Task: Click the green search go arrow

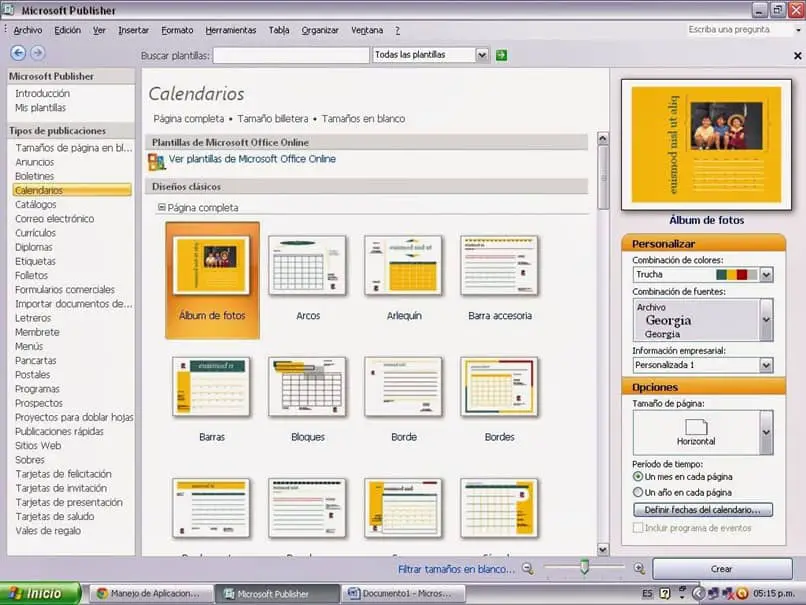Action: 501,55
